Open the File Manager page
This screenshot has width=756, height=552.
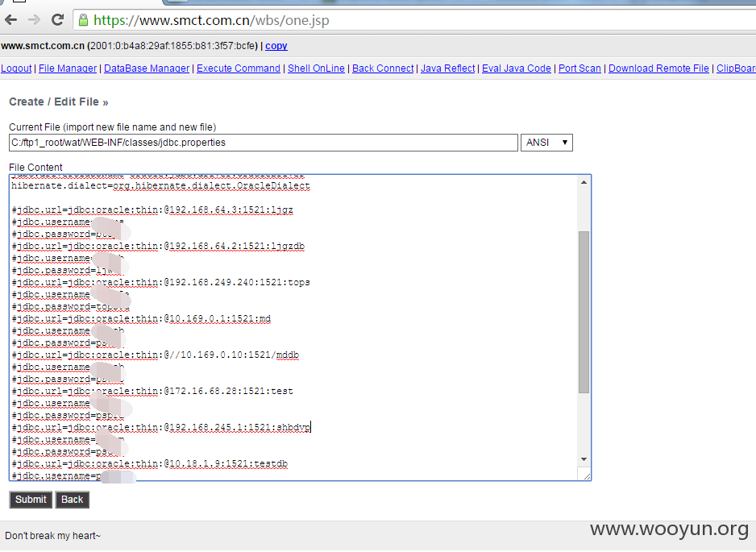pyautogui.click(x=68, y=68)
